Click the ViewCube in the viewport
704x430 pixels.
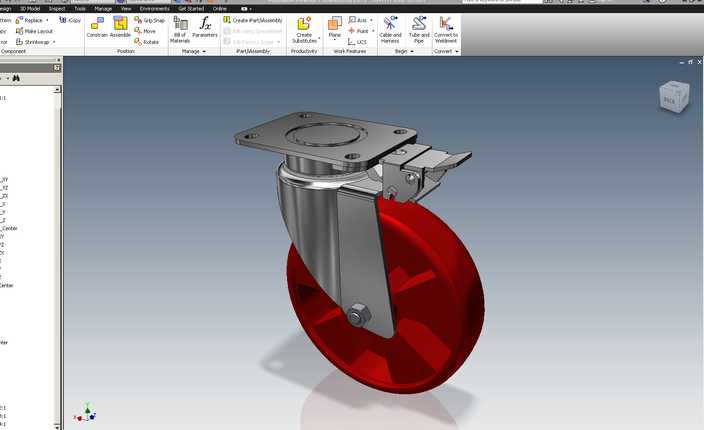pos(674,97)
